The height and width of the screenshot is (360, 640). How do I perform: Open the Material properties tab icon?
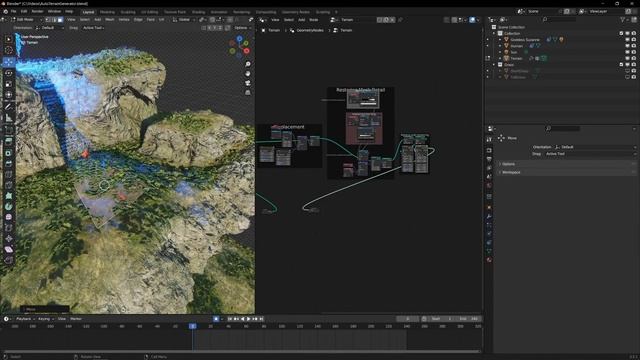[x=489, y=260]
